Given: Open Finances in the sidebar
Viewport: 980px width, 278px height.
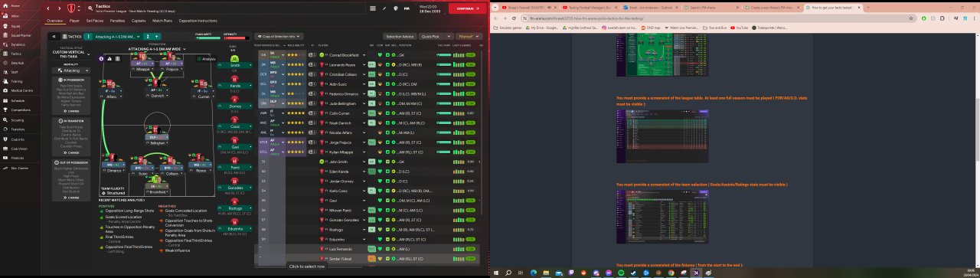Looking at the screenshot, I should [x=17, y=158].
